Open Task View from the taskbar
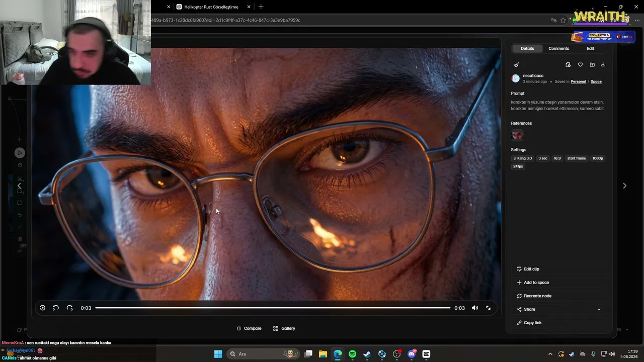 [x=308, y=354]
